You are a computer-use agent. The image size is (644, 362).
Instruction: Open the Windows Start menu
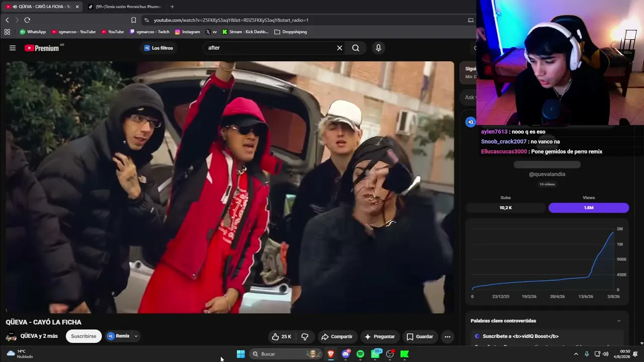pyautogui.click(x=240, y=354)
